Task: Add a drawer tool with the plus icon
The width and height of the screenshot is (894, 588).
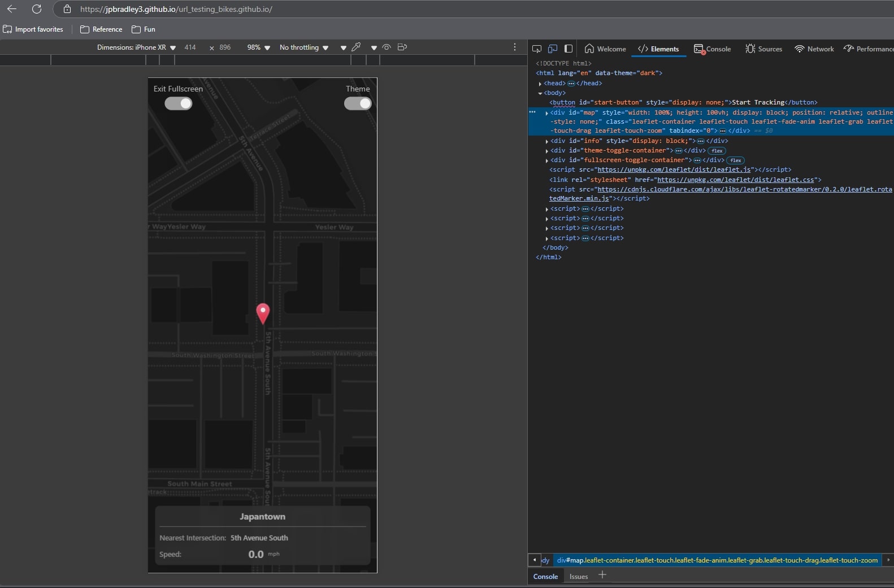Action: click(x=602, y=574)
